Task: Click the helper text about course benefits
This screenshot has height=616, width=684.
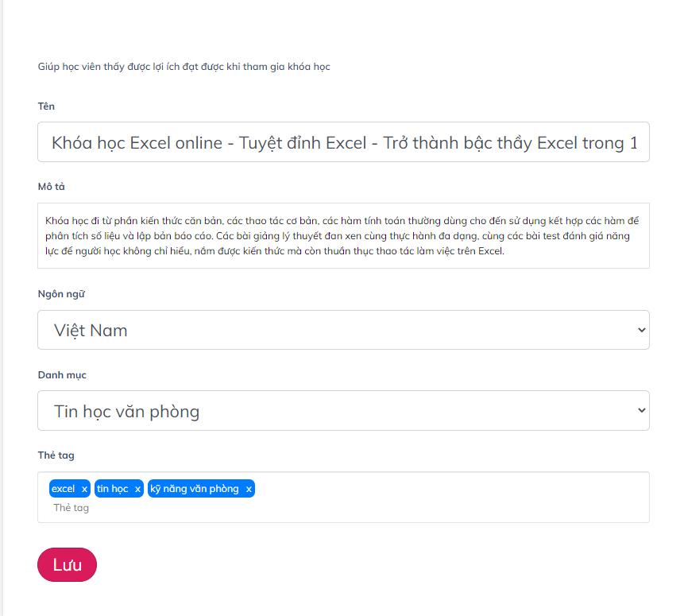Action: pyautogui.click(x=184, y=67)
